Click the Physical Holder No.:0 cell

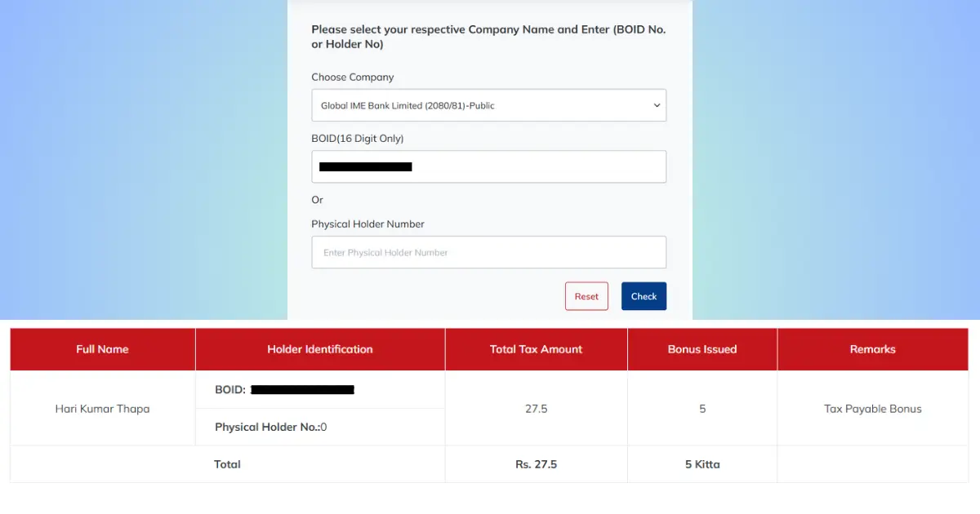(269, 427)
